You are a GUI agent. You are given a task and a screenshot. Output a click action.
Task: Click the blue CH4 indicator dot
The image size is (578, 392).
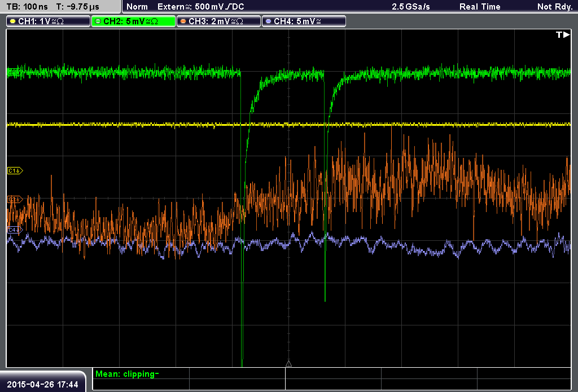tap(268, 21)
